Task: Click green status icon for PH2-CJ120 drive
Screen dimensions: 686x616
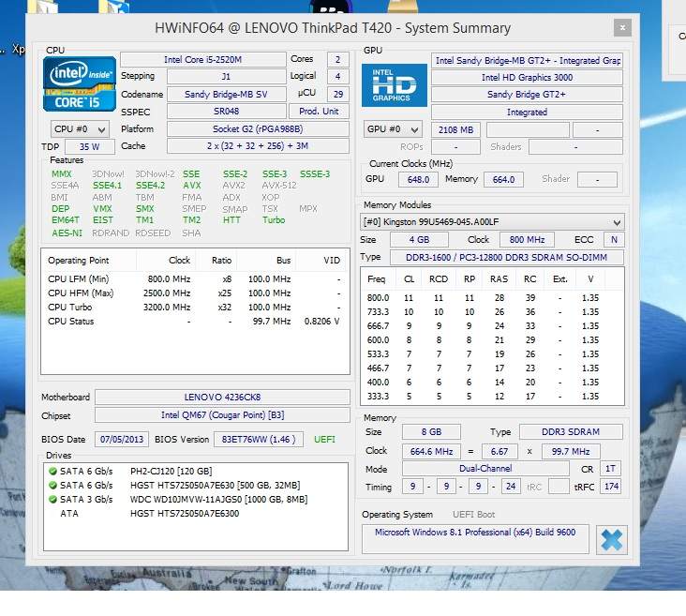Action: pos(52,471)
